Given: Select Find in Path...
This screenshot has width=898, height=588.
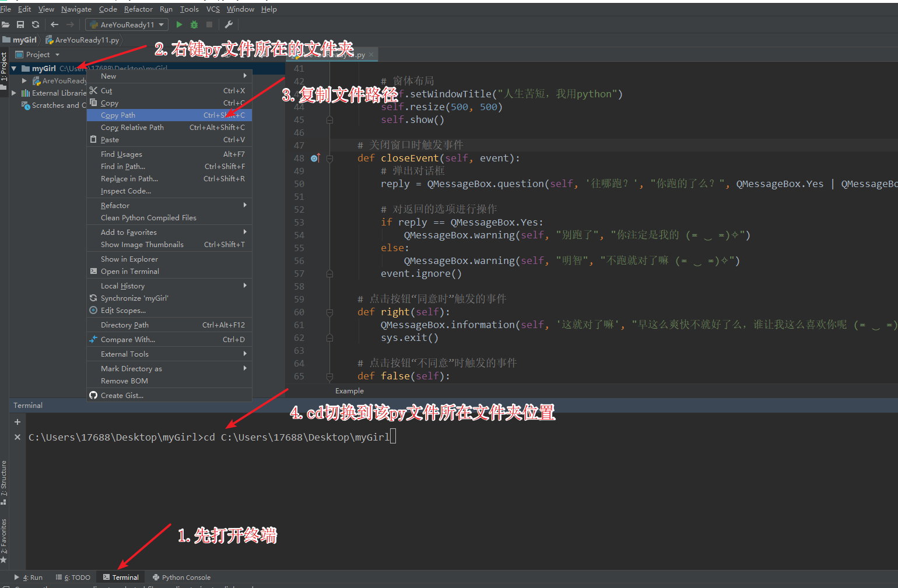Looking at the screenshot, I should click(x=169, y=166).
